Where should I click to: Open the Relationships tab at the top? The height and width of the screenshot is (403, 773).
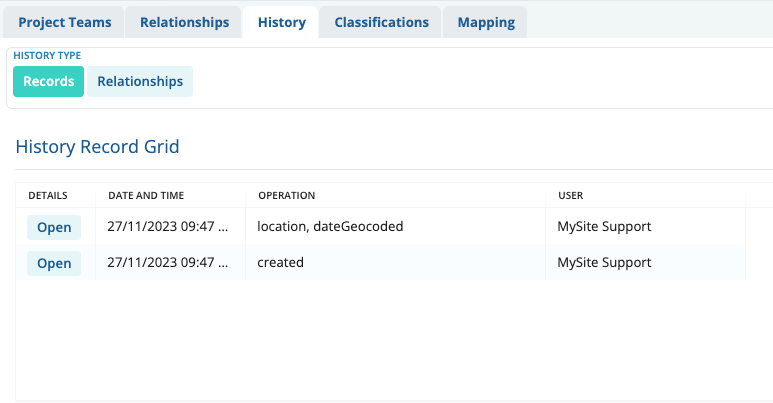pos(184,22)
